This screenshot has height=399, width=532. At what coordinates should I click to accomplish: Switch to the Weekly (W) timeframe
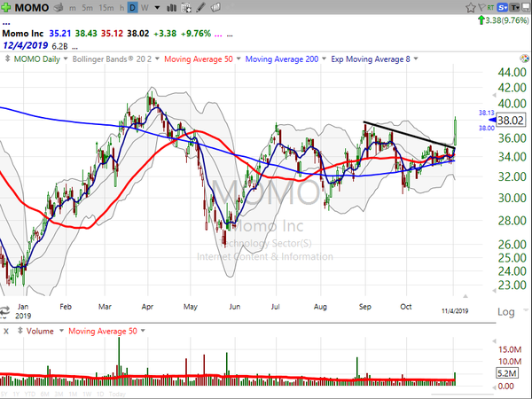145,7
